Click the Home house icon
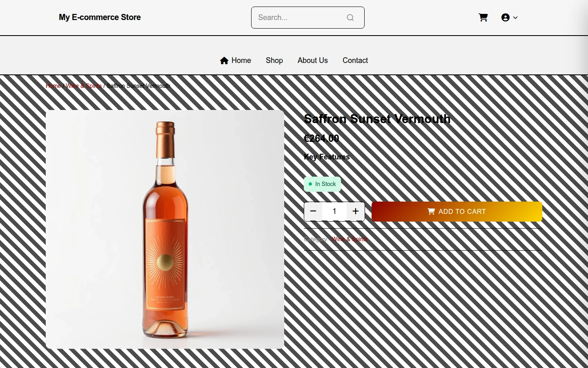This screenshot has width=588, height=368. pyautogui.click(x=224, y=61)
